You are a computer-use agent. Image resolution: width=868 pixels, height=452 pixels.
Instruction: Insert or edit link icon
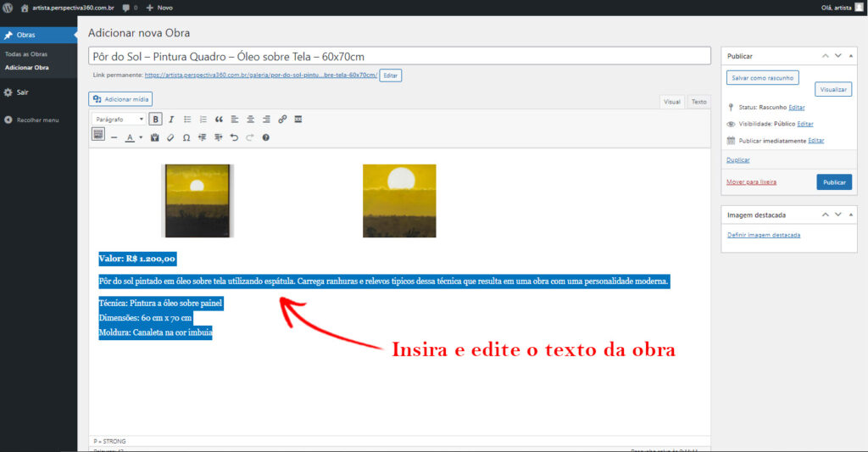(282, 119)
